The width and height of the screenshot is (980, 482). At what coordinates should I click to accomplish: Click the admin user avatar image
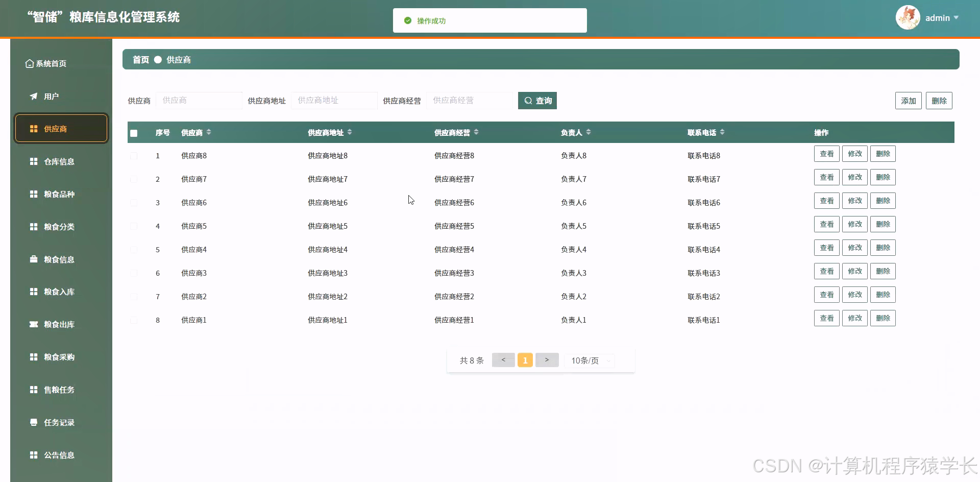tap(908, 17)
